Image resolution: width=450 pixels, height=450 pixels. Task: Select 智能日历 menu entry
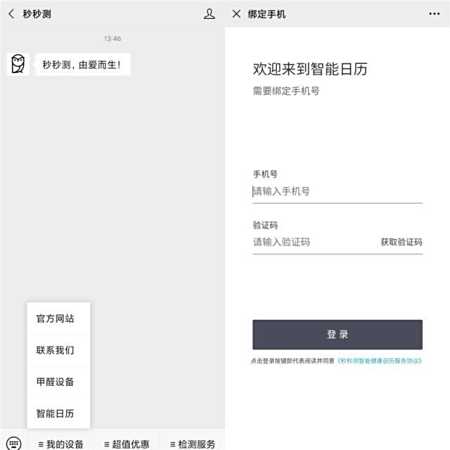pos(55,413)
